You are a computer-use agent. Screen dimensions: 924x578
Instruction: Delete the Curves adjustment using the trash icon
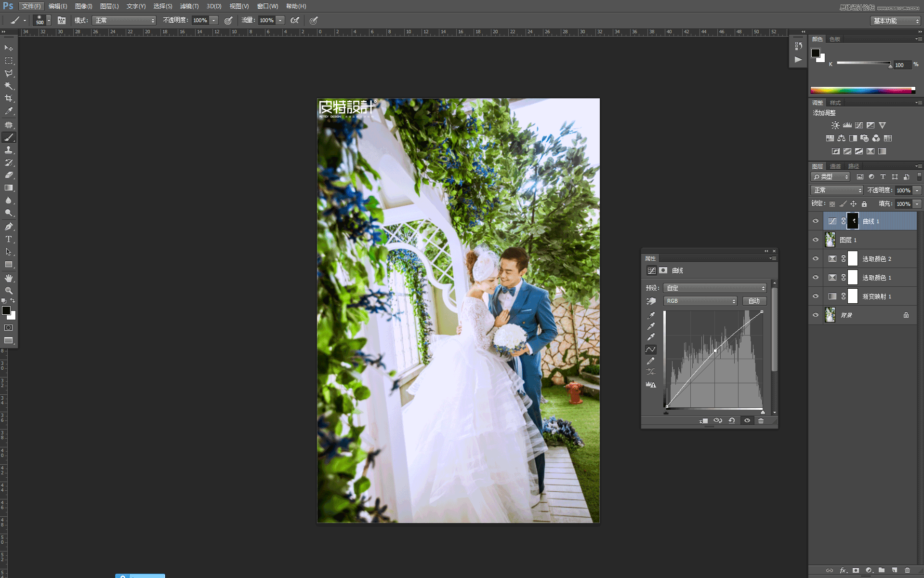pos(761,420)
